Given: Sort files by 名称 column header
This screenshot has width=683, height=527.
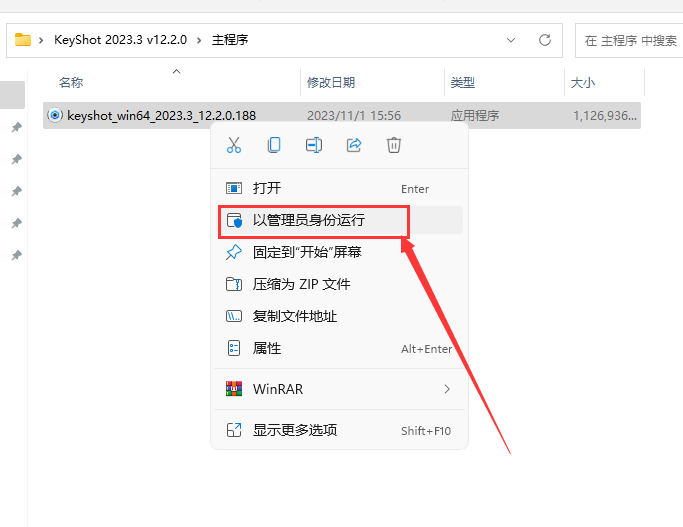Looking at the screenshot, I should click(x=71, y=82).
